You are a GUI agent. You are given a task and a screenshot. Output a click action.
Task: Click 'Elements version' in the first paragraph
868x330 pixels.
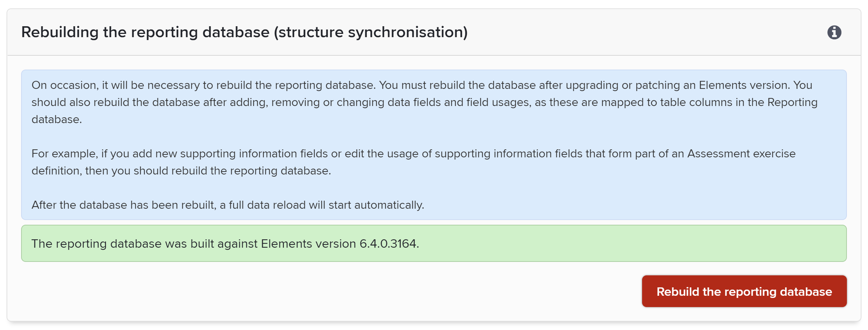(744, 85)
